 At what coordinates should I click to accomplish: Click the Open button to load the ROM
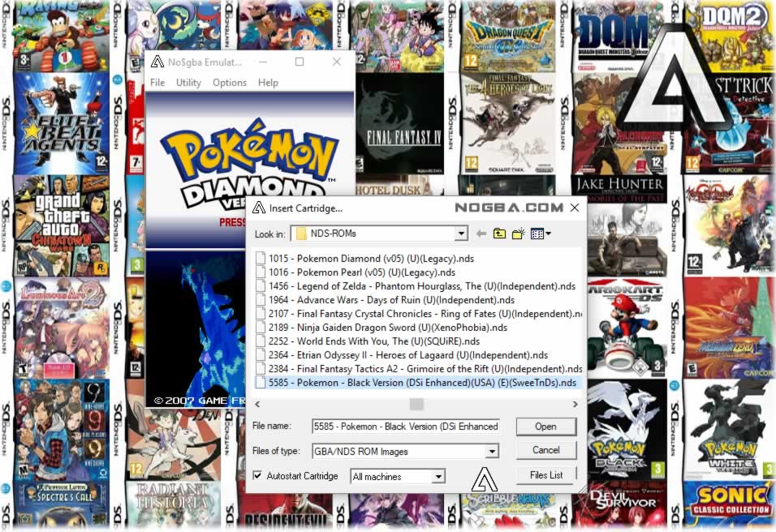pyautogui.click(x=545, y=426)
